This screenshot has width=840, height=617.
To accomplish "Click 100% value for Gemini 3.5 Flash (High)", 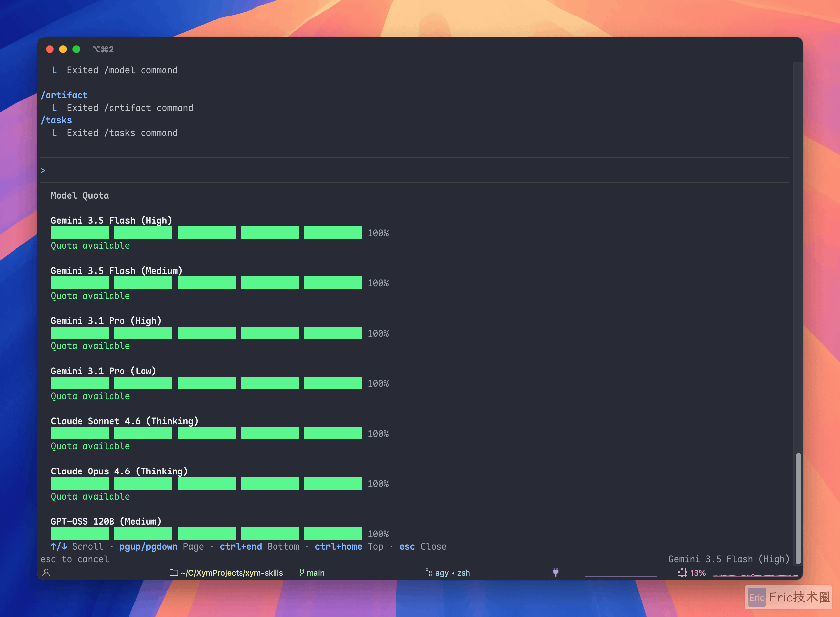I will coord(378,233).
